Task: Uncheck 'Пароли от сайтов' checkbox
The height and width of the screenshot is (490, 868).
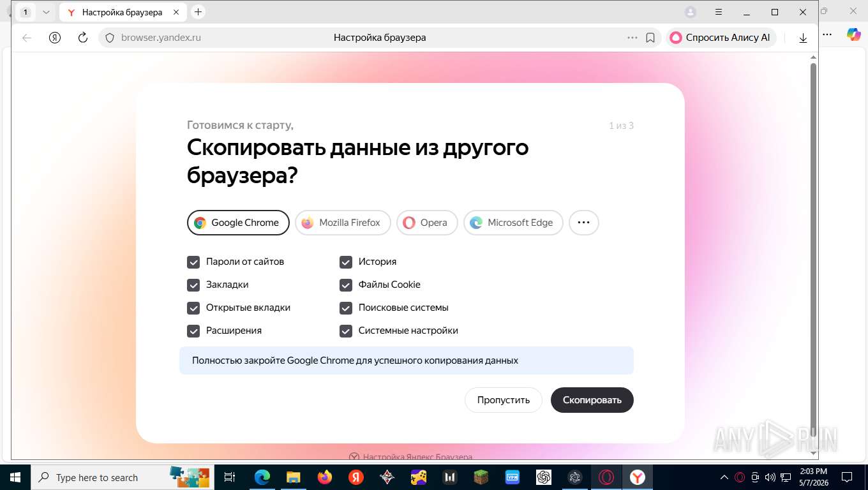Action: [x=193, y=262]
